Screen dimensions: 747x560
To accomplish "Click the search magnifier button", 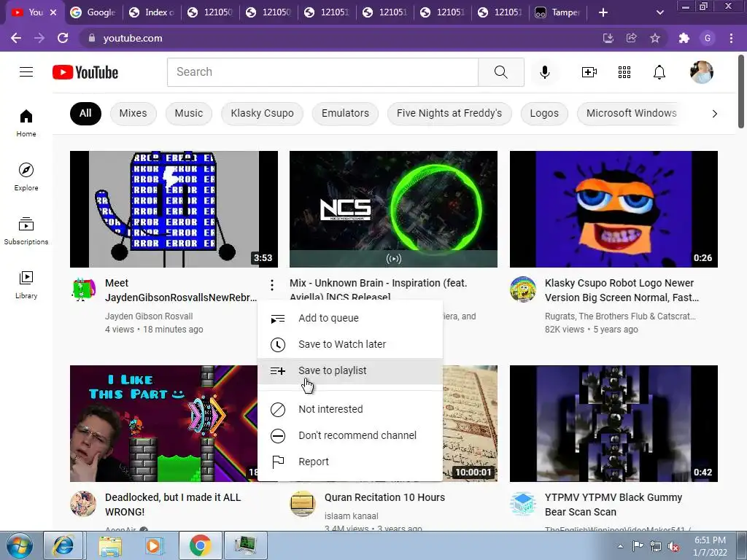I will [500, 72].
